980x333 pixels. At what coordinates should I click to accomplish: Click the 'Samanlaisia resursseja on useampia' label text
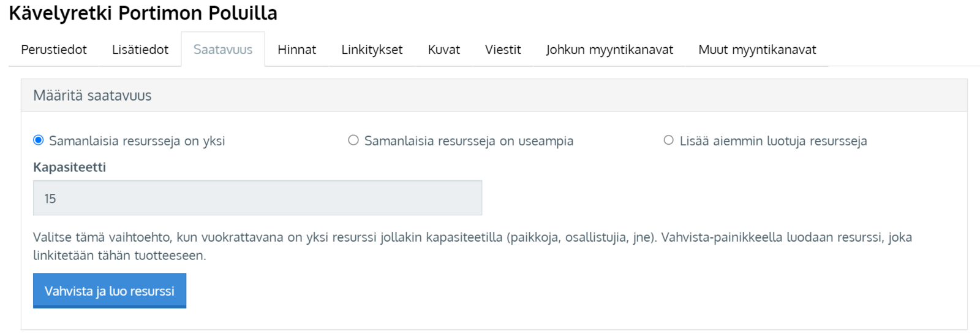point(469,141)
